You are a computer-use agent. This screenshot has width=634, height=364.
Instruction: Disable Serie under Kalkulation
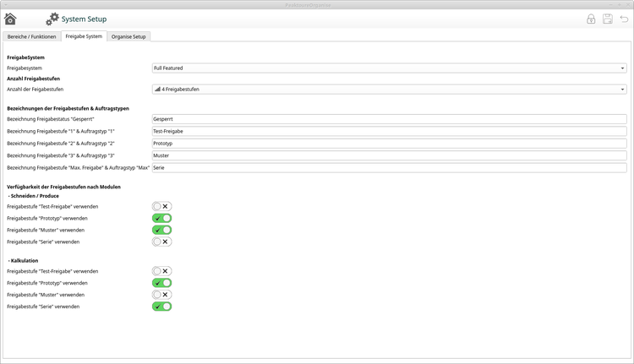pos(161,307)
